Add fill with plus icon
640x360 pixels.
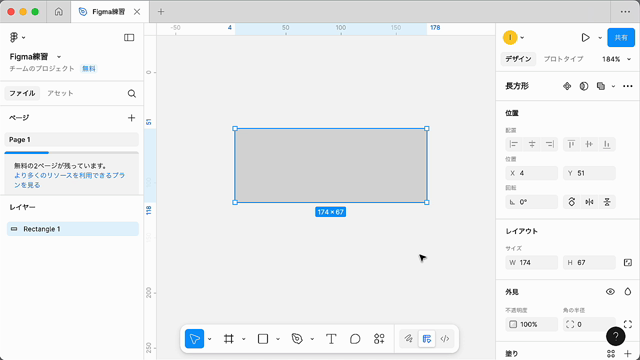pos(628,353)
